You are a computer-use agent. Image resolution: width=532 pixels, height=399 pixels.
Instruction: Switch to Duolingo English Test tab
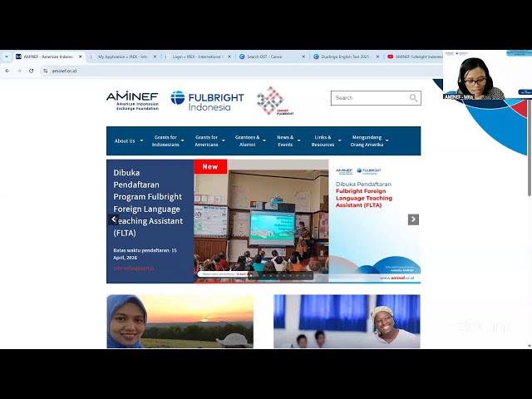345,57
